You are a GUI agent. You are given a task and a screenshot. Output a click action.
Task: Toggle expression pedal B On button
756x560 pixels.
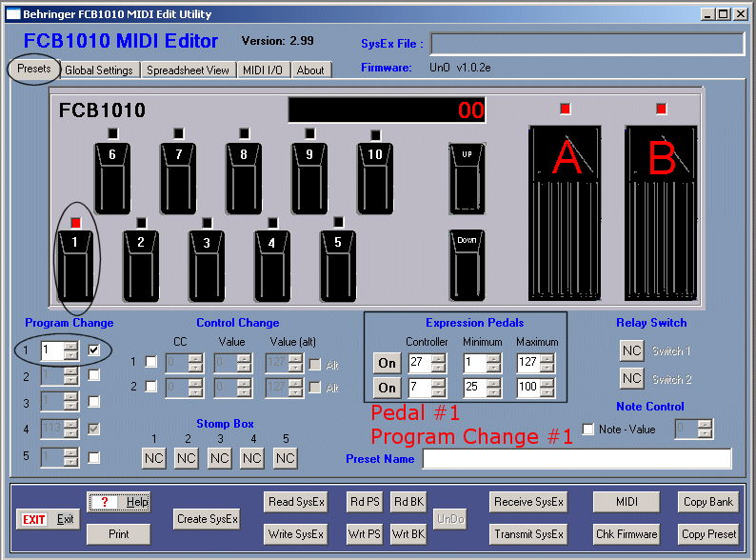point(387,388)
